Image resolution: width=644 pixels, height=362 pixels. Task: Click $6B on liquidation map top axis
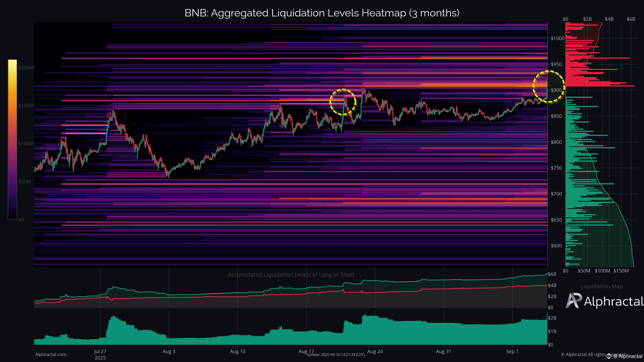631,19
